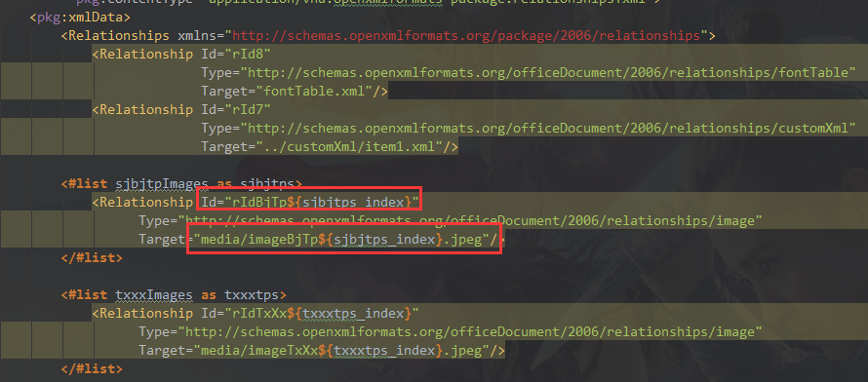
Task: Click ${txxxtps_index} inside the Id attribute
Action: (x=348, y=314)
